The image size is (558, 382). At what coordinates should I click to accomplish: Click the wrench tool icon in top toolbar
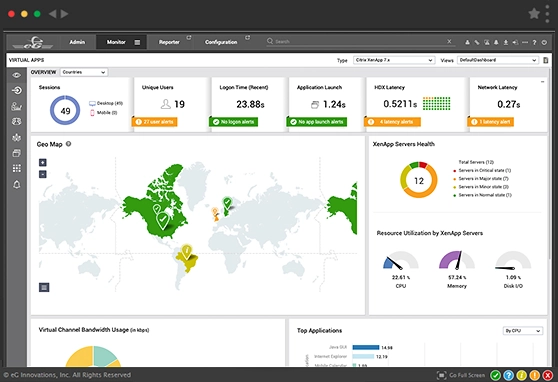click(477, 42)
